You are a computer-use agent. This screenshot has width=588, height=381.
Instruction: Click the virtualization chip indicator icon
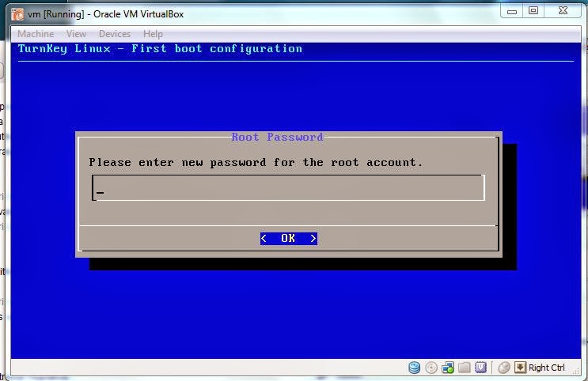480,368
